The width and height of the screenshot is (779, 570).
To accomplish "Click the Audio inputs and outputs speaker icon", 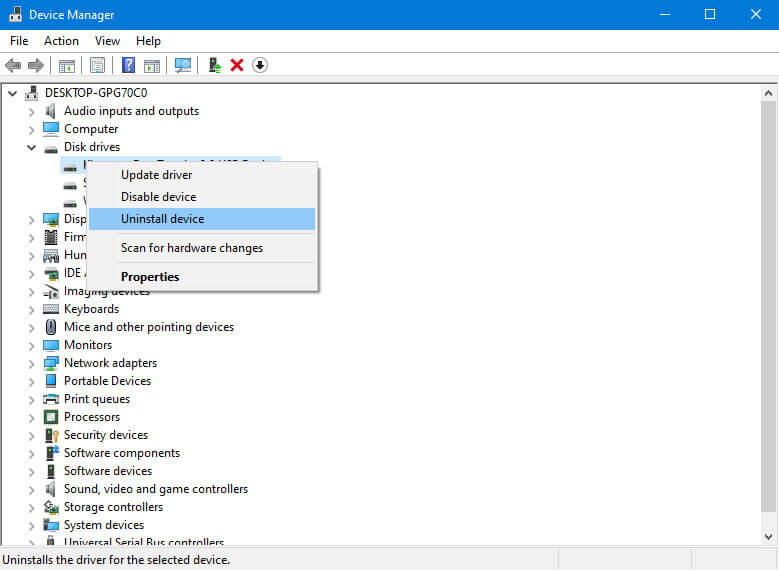I will [50, 111].
